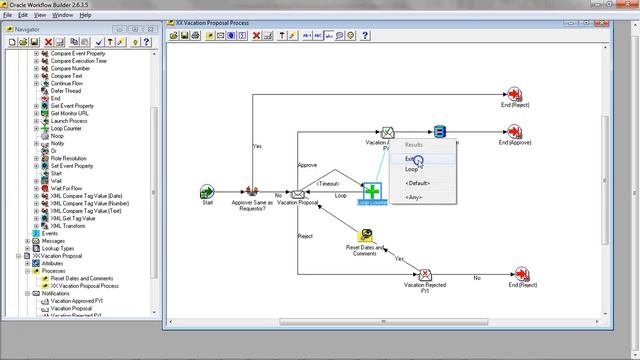Click the Navigator tree vertical scrollbar thumb
The image size is (640, 360).
[x=154, y=193]
